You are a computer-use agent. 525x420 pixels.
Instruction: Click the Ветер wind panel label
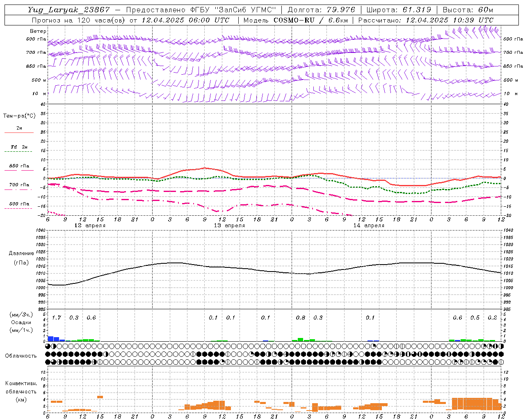tap(38, 31)
